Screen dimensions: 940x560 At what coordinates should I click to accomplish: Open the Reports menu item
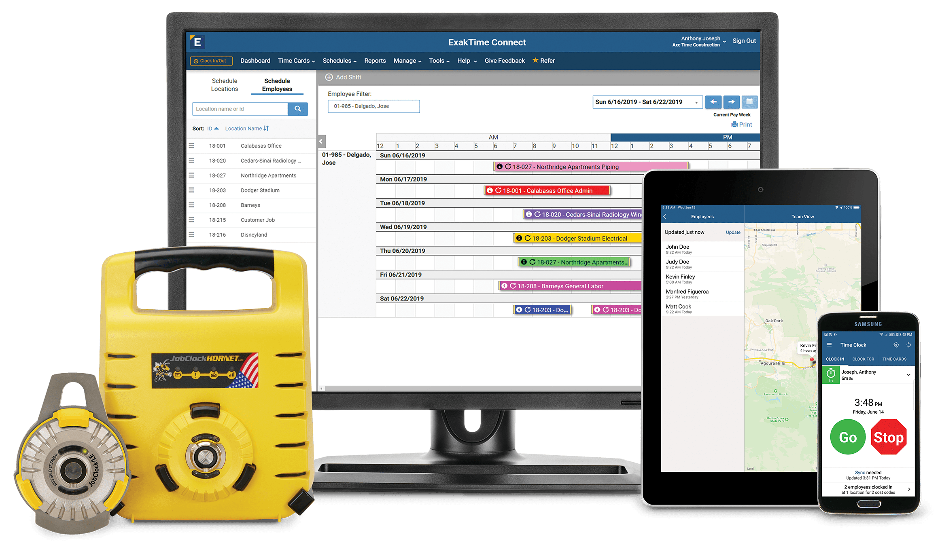375,61
